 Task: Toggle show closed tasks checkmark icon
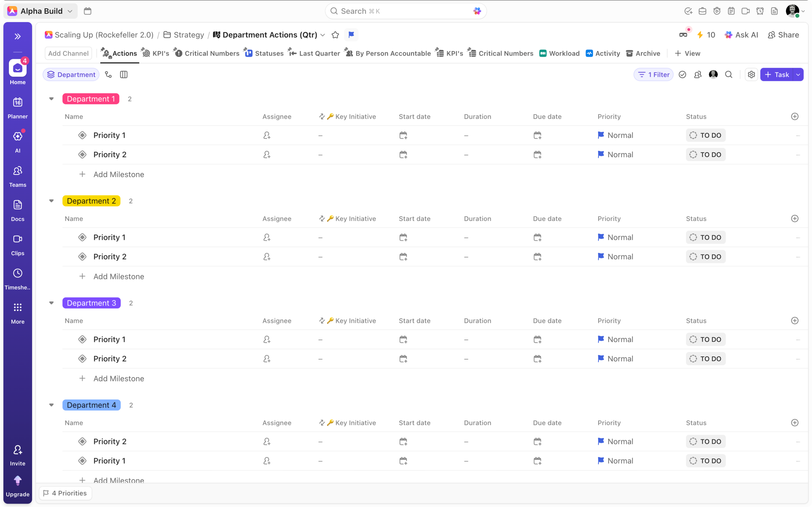coord(682,74)
